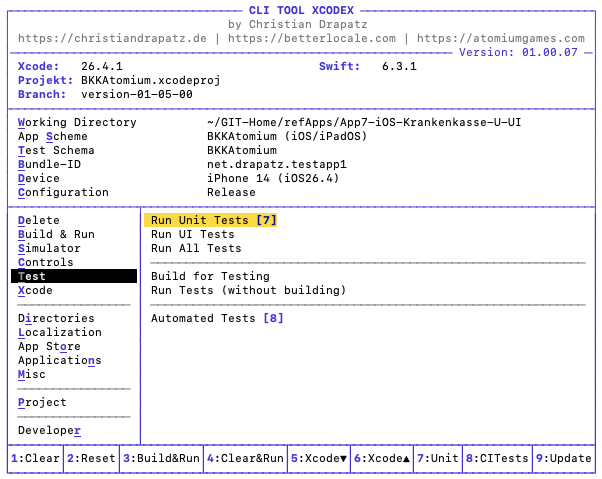The height and width of the screenshot is (479, 602).
Task: Click the iPhone 14 (iOS26.4) device value
Action: pyautogui.click(x=273, y=178)
